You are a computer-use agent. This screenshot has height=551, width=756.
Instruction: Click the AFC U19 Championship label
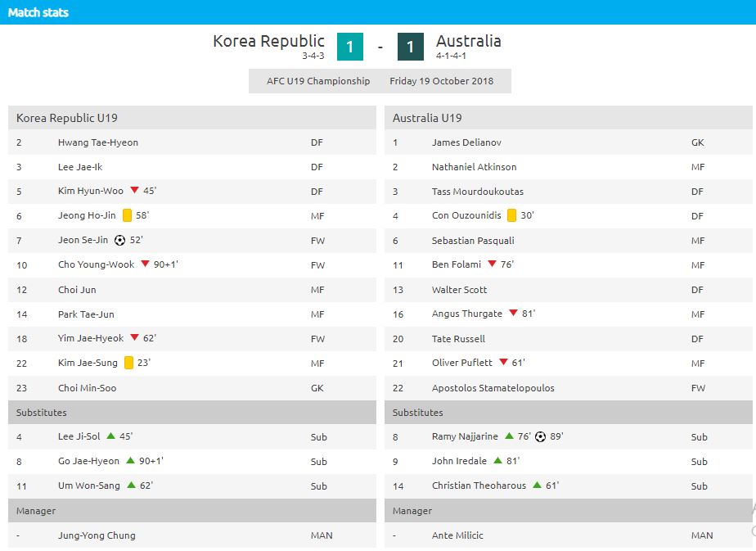pos(318,81)
